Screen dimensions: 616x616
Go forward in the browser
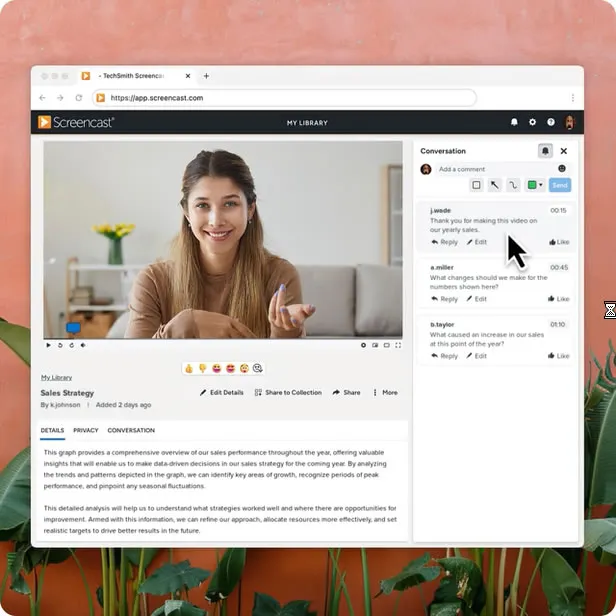(60, 98)
